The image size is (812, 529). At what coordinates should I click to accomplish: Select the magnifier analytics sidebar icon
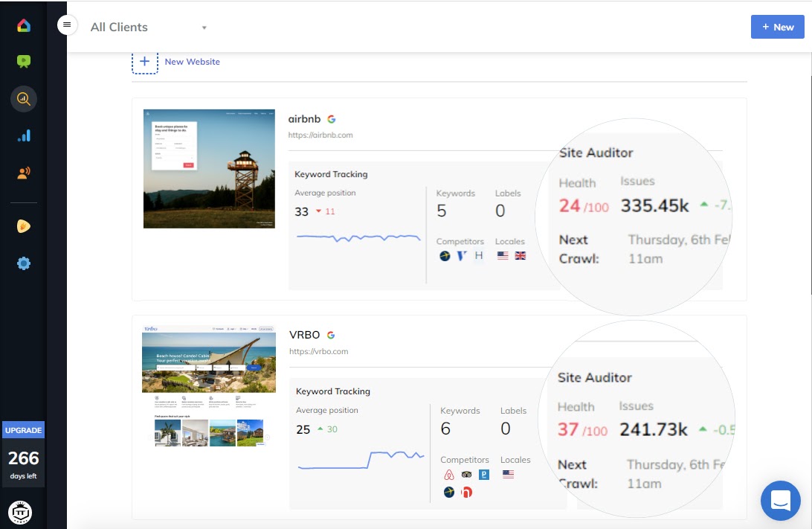(x=24, y=98)
